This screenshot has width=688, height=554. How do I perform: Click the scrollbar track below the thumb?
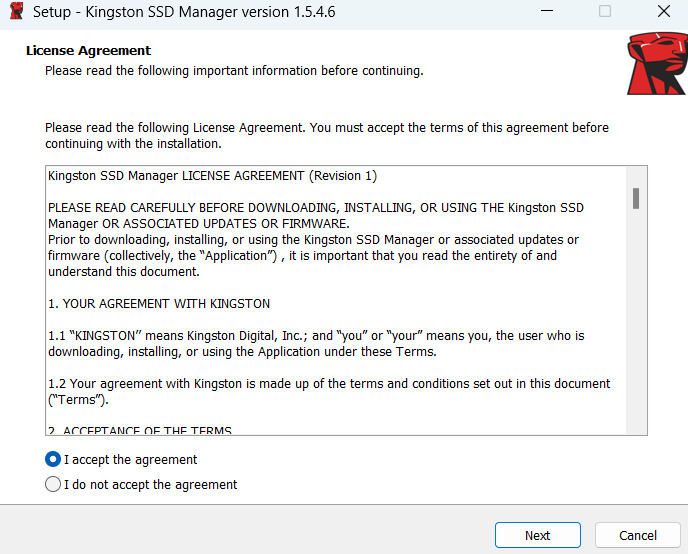tap(636, 330)
